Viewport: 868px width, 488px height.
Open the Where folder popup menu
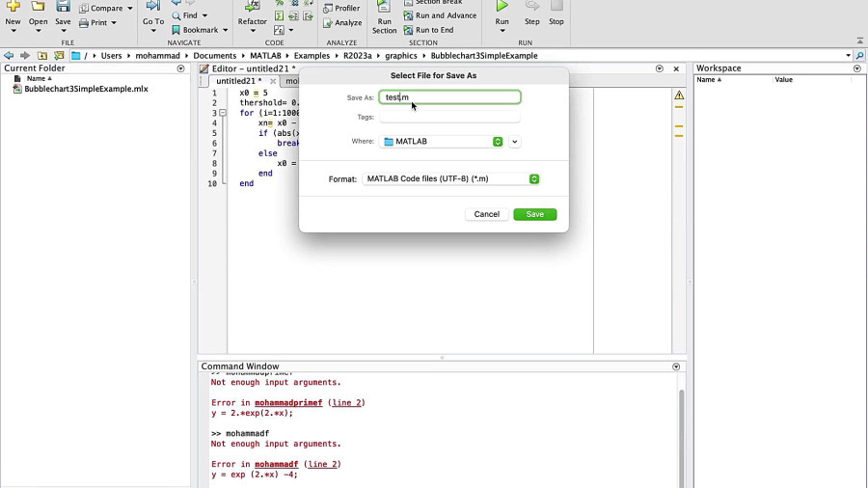(x=442, y=142)
